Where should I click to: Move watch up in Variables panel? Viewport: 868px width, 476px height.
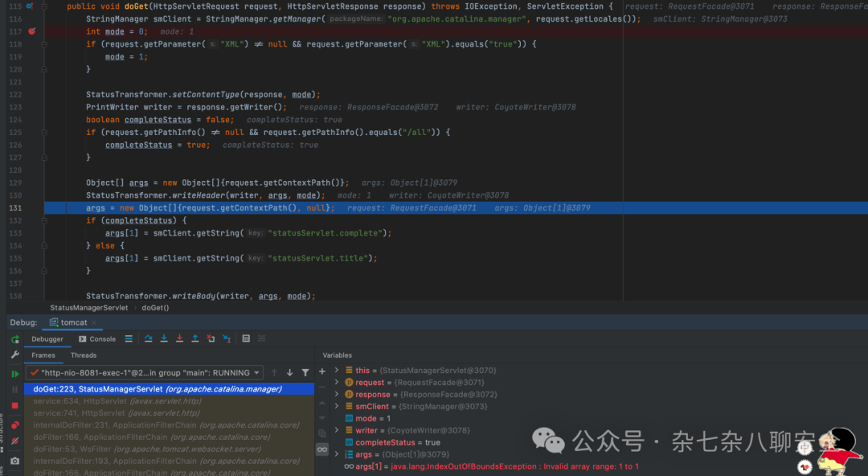pyautogui.click(x=322, y=403)
